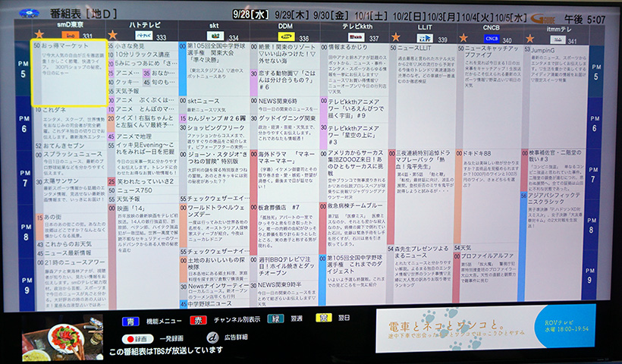
Task: Switch to the 10/4[火] date tab
Action: pyautogui.click(x=477, y=17)
